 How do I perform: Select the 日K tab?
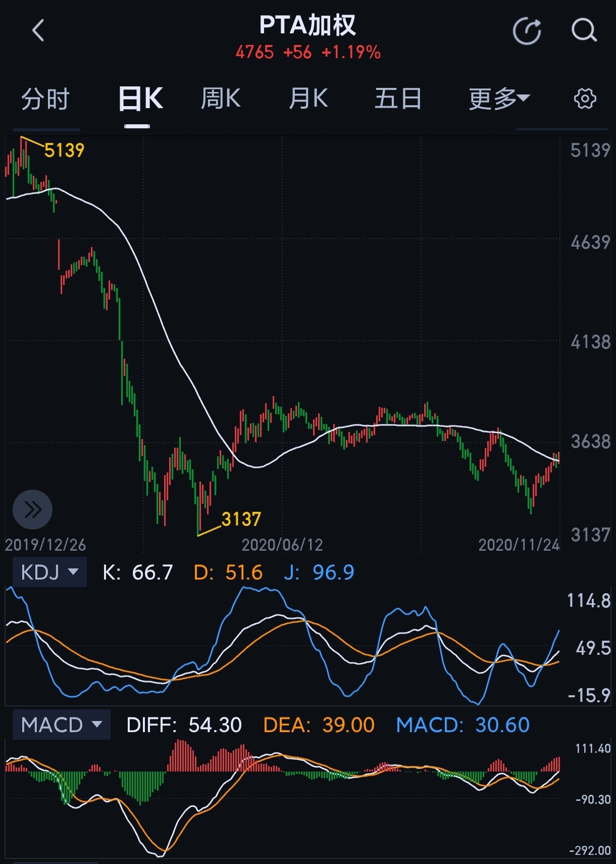click(140, 99)
